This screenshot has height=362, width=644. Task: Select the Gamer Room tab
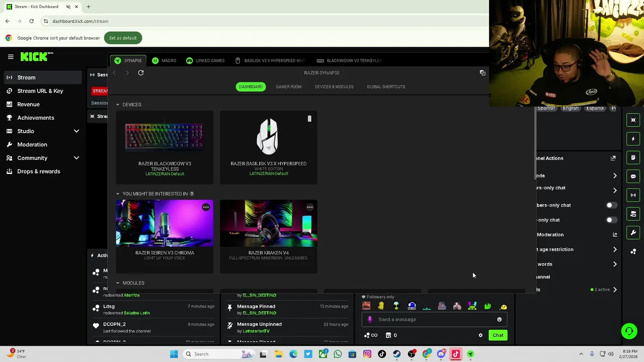pyautogui.click(x=289, y=86)
